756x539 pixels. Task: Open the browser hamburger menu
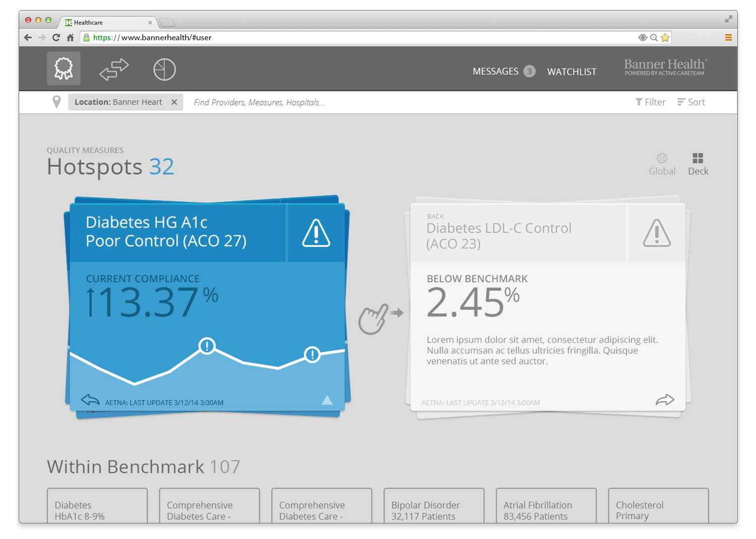[728, 37]
